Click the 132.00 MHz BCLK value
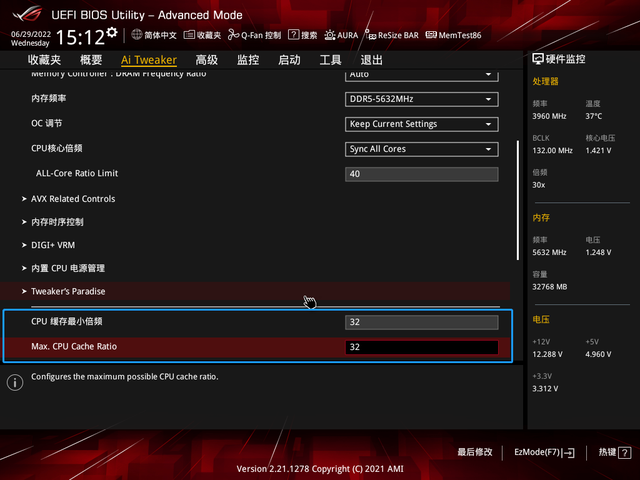The image size is (640, 480). [552, 151]
